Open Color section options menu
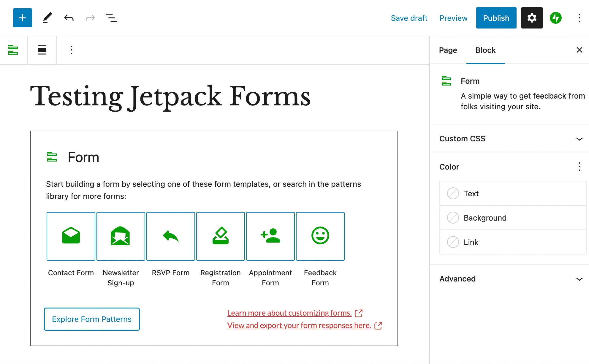This screenshot has width=589, height=364. pyautogui.click(x=579, y=167)
